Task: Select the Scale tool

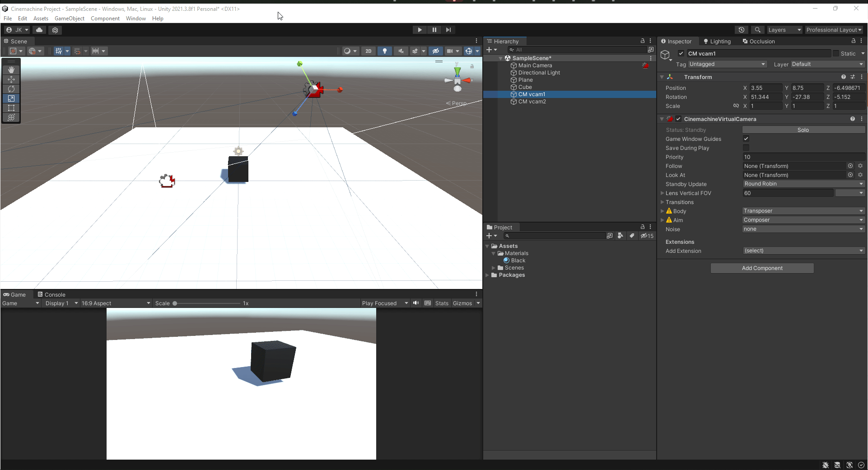Action: 11,98
